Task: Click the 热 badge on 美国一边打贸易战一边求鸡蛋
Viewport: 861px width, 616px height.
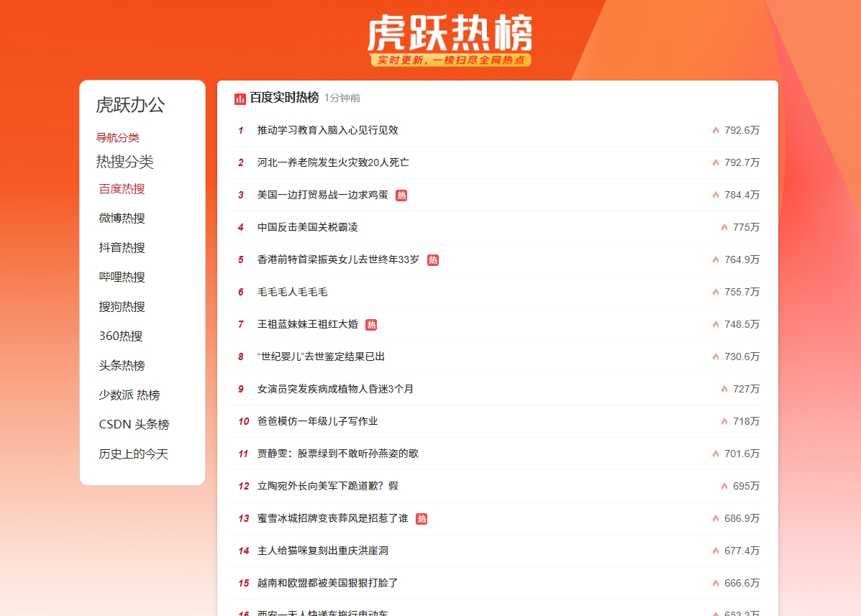Action: point(401,196)
